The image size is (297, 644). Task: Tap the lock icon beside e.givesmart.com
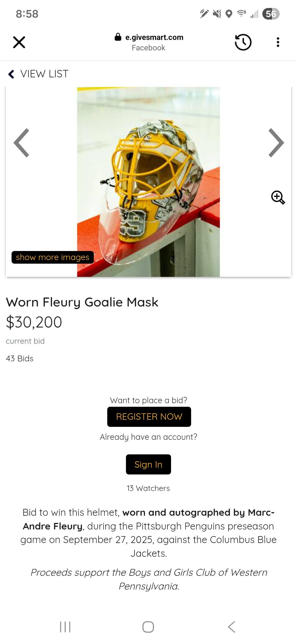tap(118, 37)
